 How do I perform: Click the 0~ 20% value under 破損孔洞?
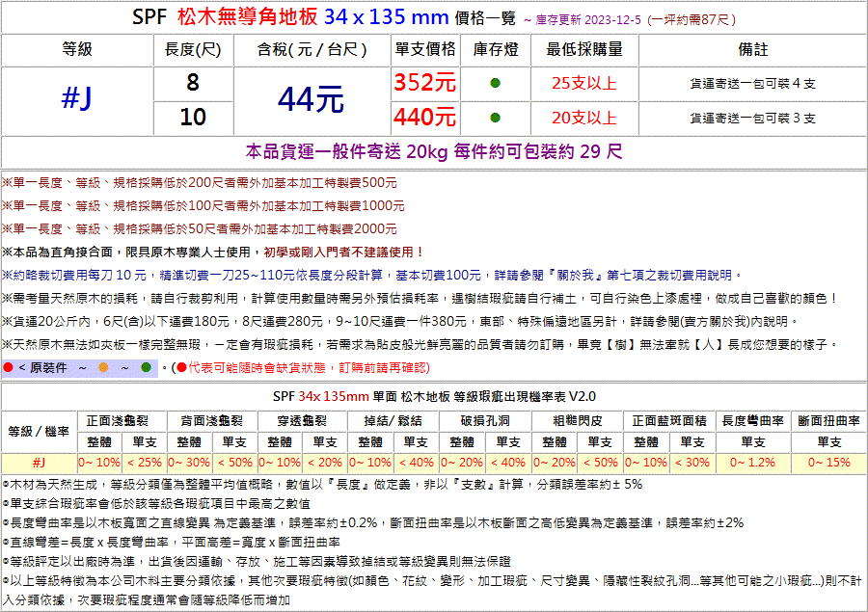[462, 463]
